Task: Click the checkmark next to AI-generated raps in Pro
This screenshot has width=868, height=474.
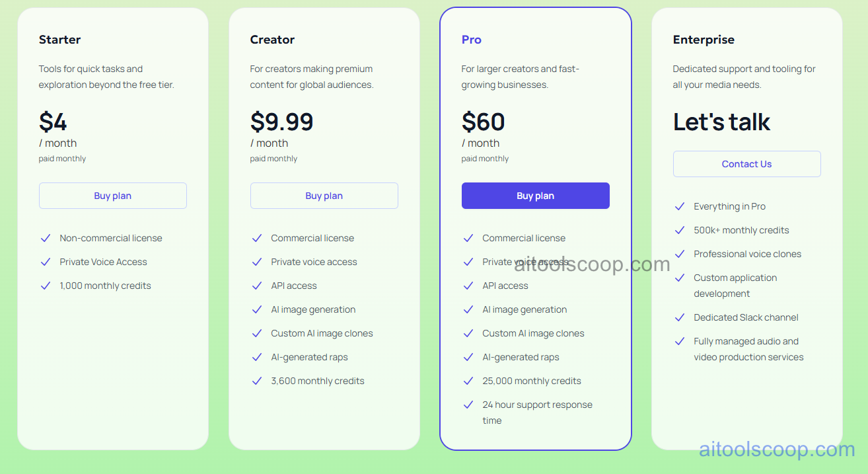Action: pos(468,357)
